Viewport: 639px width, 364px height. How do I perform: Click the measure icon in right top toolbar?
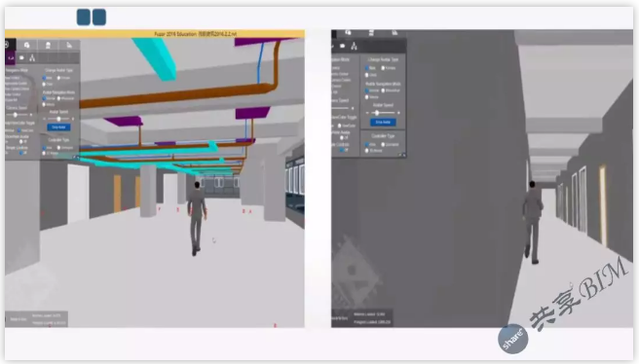tap(395, 32)
